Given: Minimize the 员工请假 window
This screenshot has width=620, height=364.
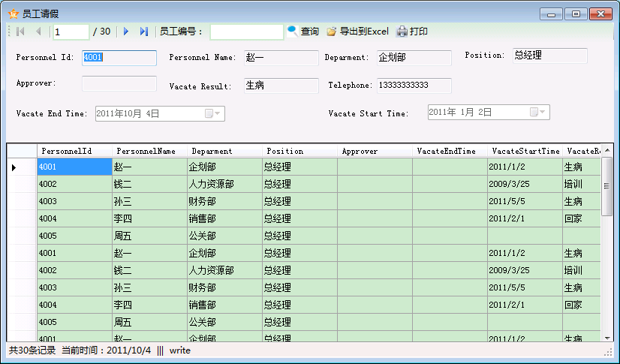Looking at the screenshot, I should (x=551, y=14).
